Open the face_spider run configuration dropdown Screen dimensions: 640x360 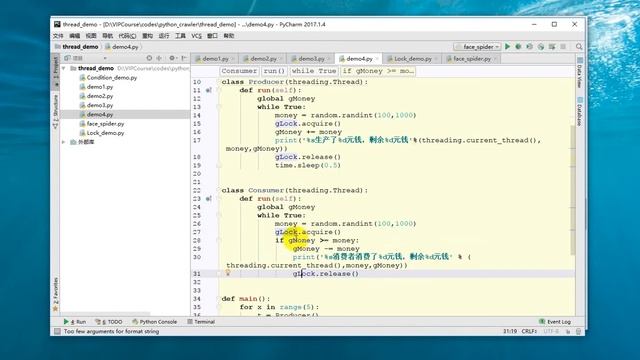coord(478,47)
